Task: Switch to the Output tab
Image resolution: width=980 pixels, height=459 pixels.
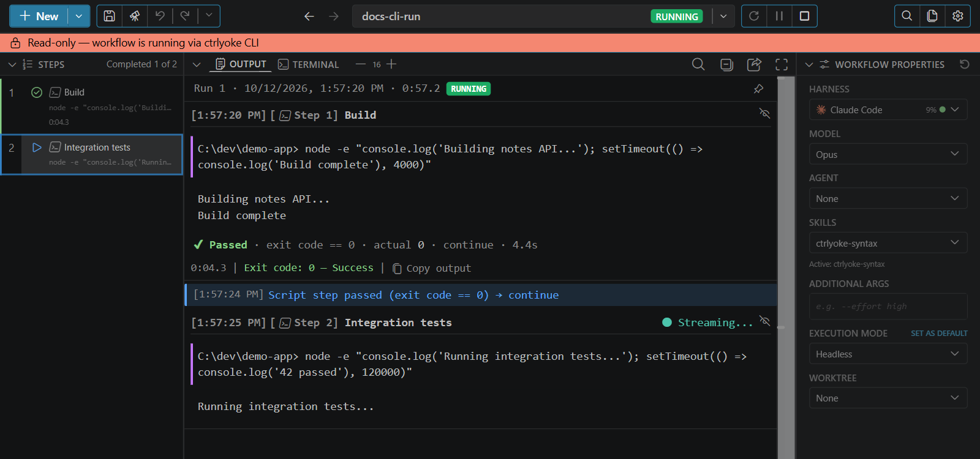Action: click(241, 64)
